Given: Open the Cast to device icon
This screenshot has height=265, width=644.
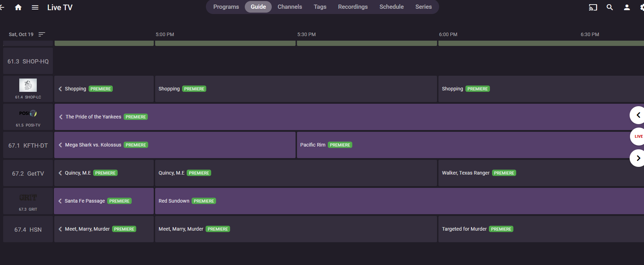Looking at the screenshot, I should point(593,7).
